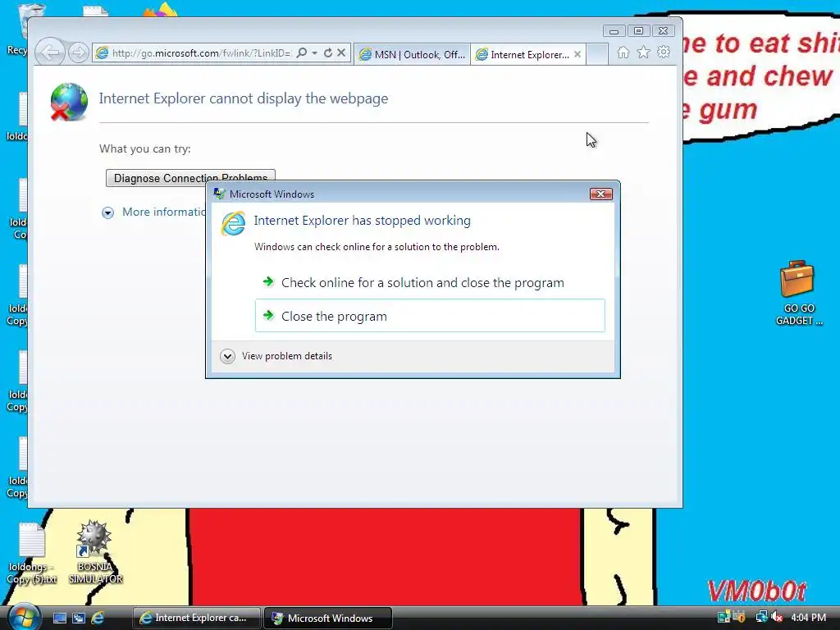Image resolution: width=840 pixels, height=630 pixels.
Task: Click the globe error icon on page
Action: 69,102
